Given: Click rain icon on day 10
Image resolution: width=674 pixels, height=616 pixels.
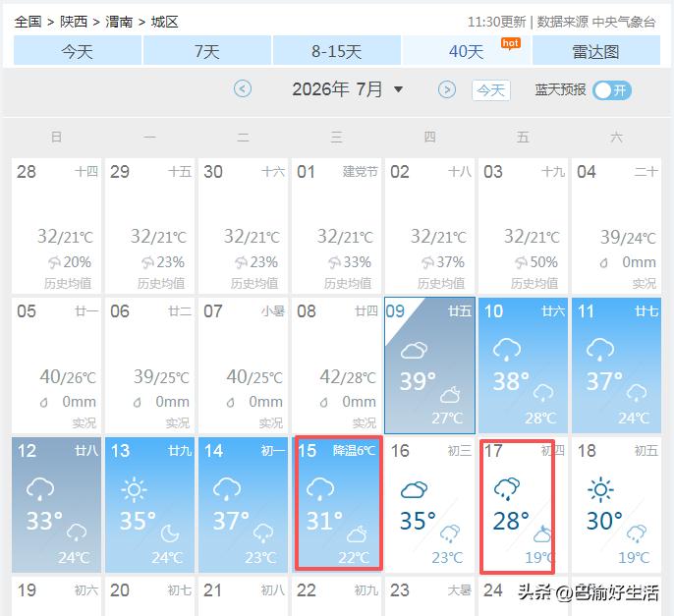Looking at the screenshot, I should 507,349.
